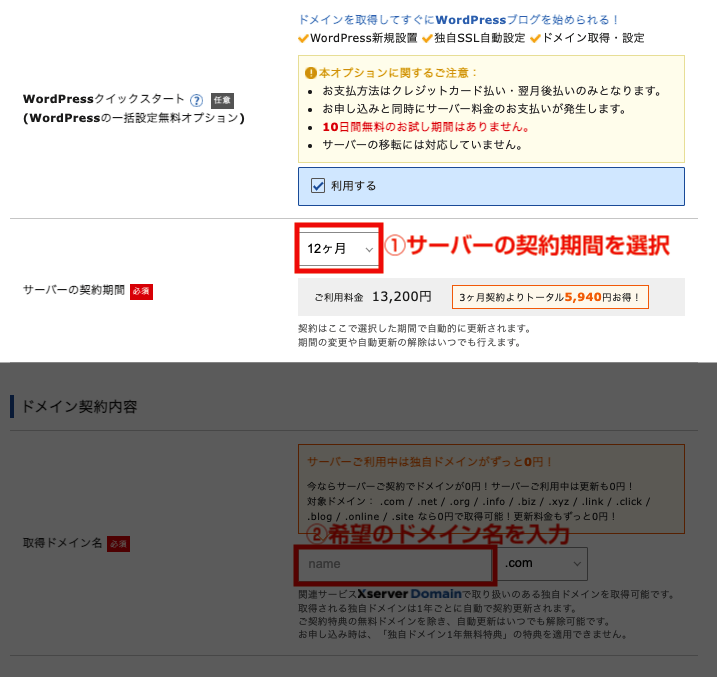This screenshot has width=717, height=677.
Task: Click the help icon beside WordPressクイックスタート
Action: 196,100
